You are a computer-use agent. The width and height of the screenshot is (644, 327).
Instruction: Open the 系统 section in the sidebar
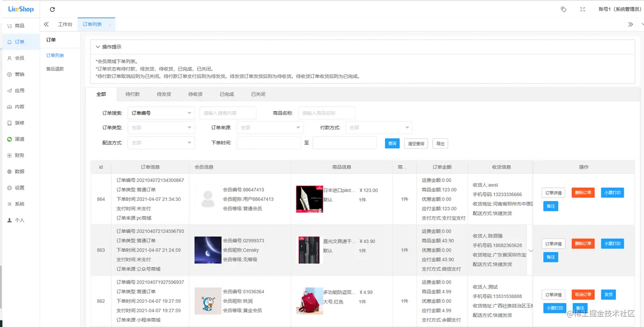(x=20, y=204)
